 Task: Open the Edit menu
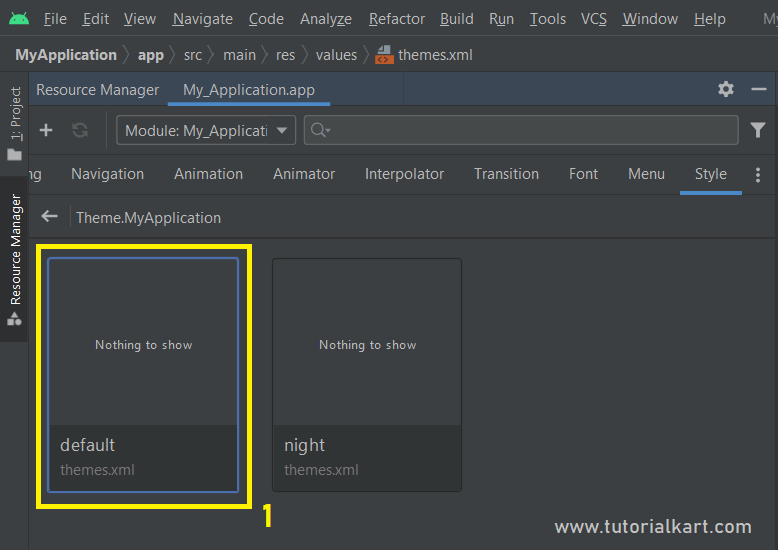[x=96, y=19]
